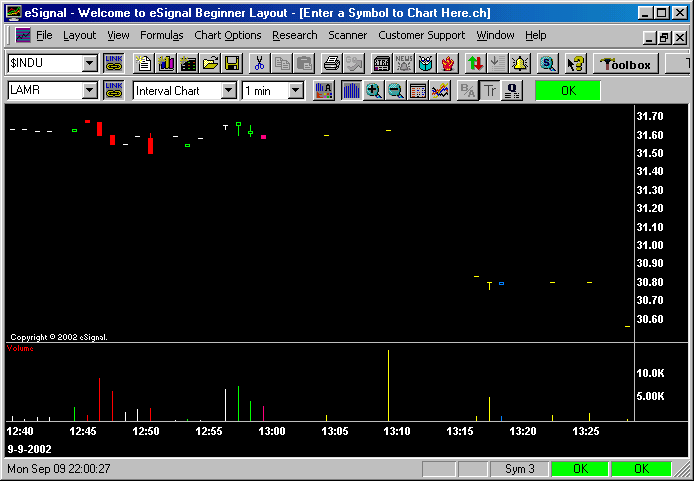Image resolution: width=694 pixels, height=481 pixels.
Task: Open the Help menu
Action: pos(536,35)
